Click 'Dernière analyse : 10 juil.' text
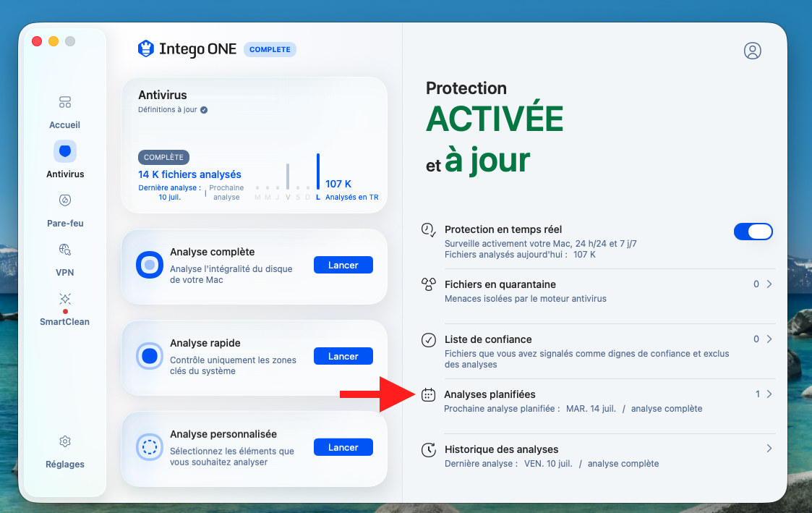This screenshot has width=812, height=513. [170, 192]
